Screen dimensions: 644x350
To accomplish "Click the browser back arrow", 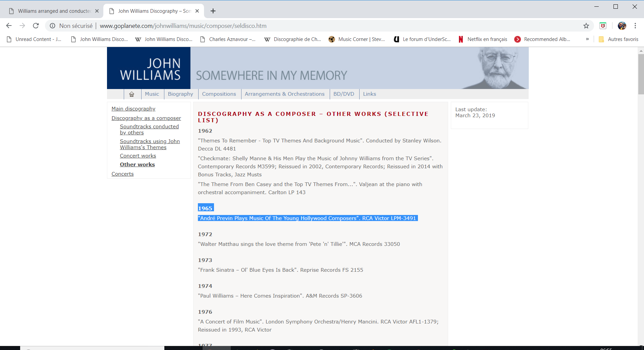I will click(x=9, y=26).
